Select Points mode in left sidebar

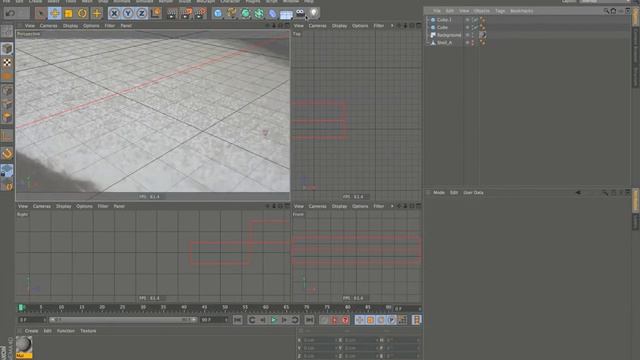[7, 91]
